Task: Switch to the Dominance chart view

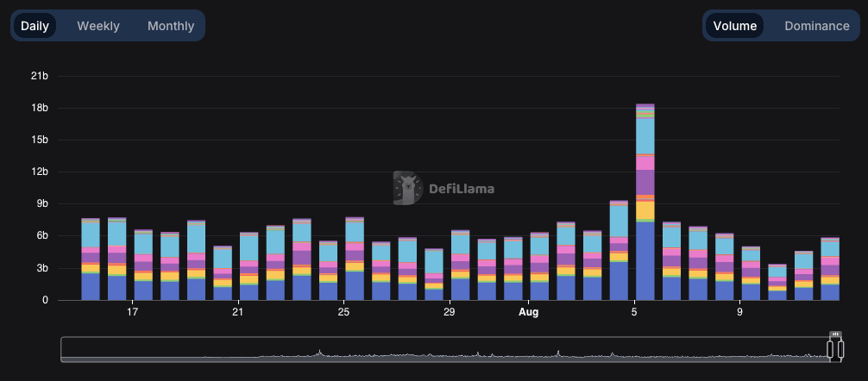Action: tap(816, 26)
